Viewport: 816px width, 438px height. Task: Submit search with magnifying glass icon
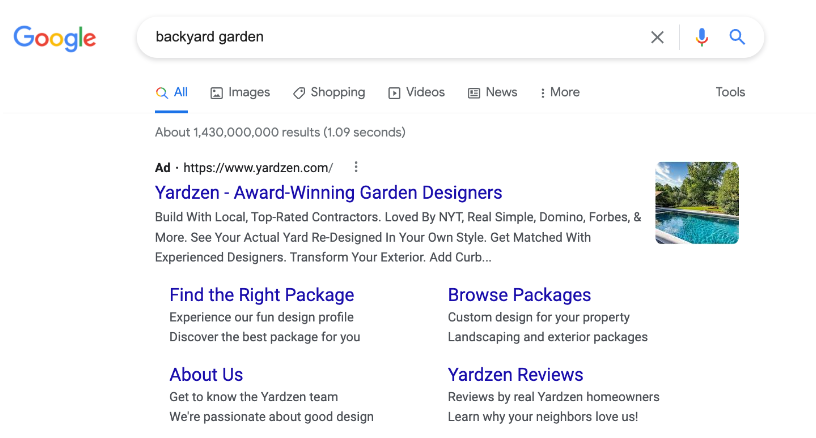(x=737, y=37)
